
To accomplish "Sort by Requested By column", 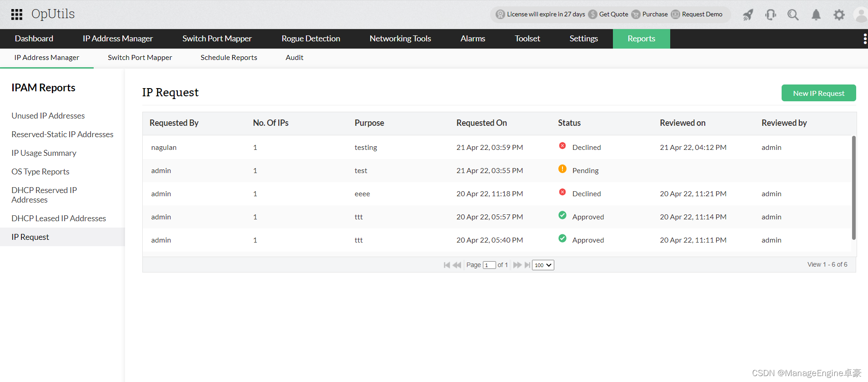I will pyautogui.click(x=174, y=123).
